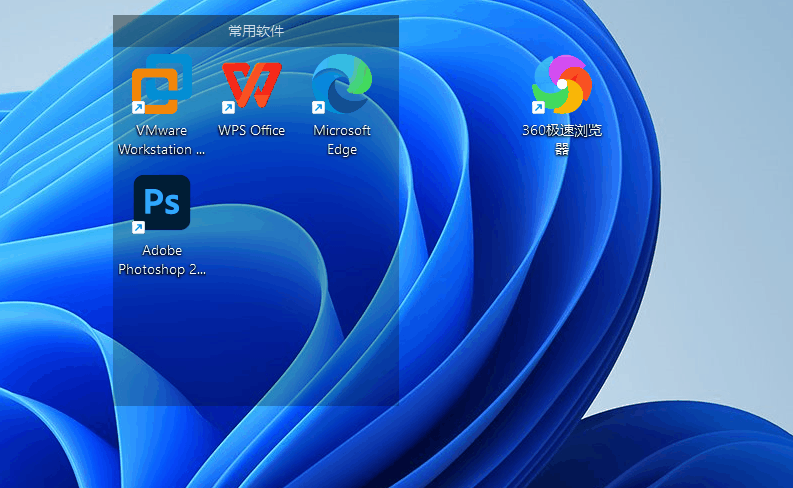Click the "WPS Office" text label

tap(252, 130)
